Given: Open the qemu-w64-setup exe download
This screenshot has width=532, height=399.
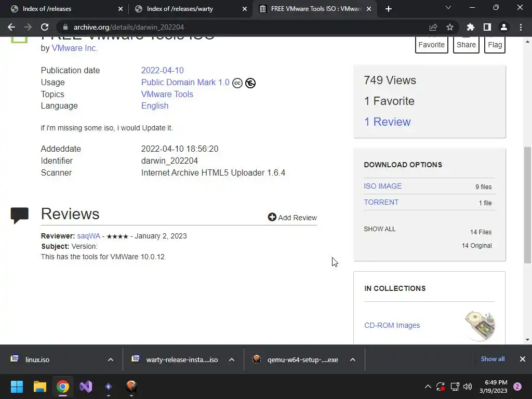Looking at the screenshot, I should pyautogui.click(x=302, y=360).
